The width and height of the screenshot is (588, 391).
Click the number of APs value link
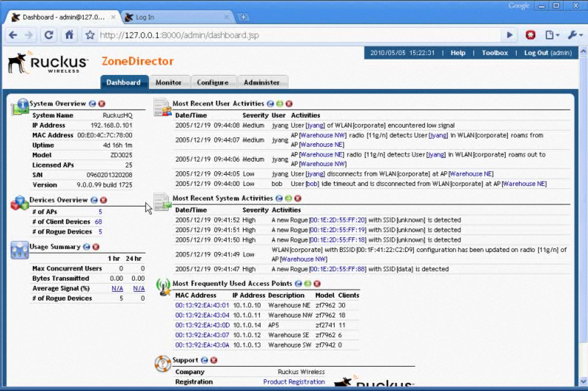pos(100,212)
